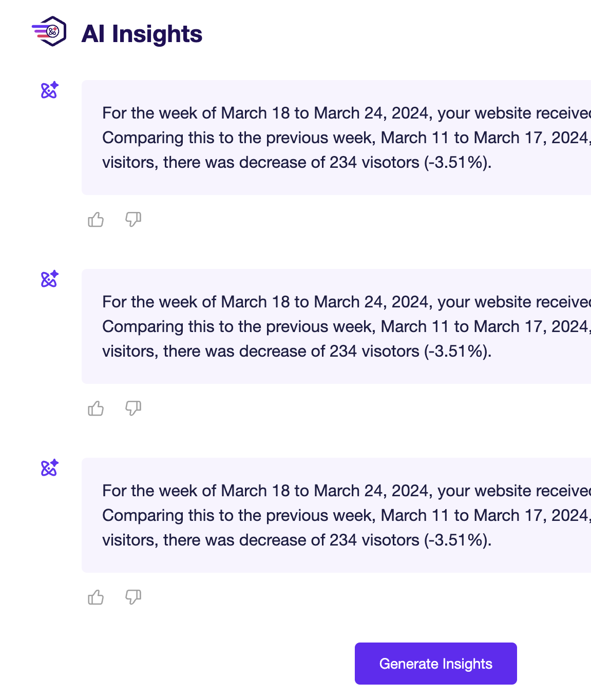Click the "(-3.51%)" figure in first insight
591x700 pixels.
click(x=457, y=163)
